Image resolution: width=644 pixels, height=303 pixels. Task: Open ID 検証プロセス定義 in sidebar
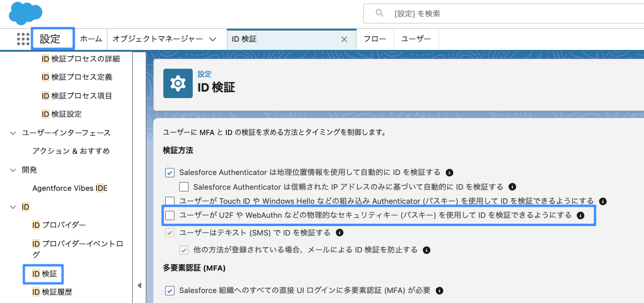(77, 77)
